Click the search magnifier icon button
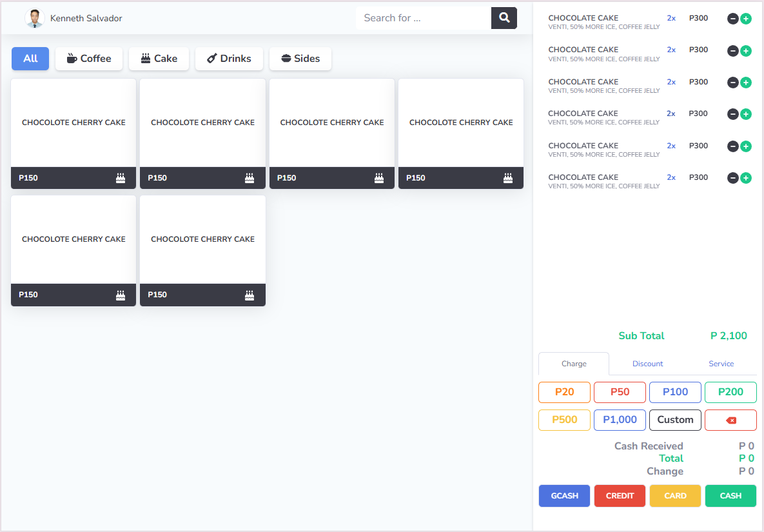The width and height of the screenshot is (764, 532). pos(504,18)
